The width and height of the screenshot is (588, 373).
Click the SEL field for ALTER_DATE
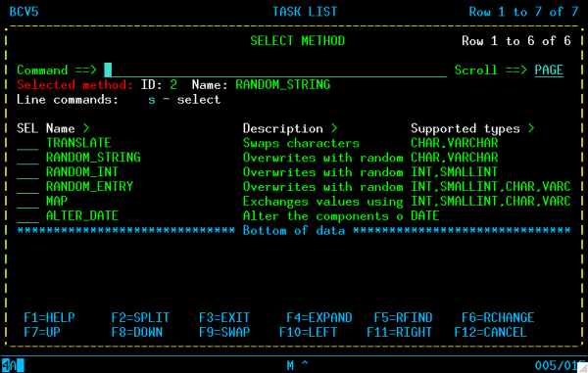27,216
